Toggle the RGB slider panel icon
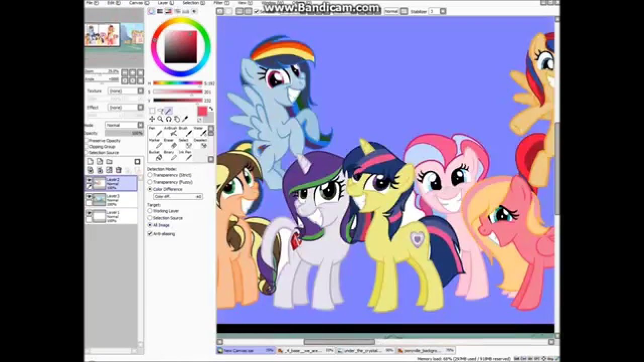The image size is (644, 362). coord(160,11)
